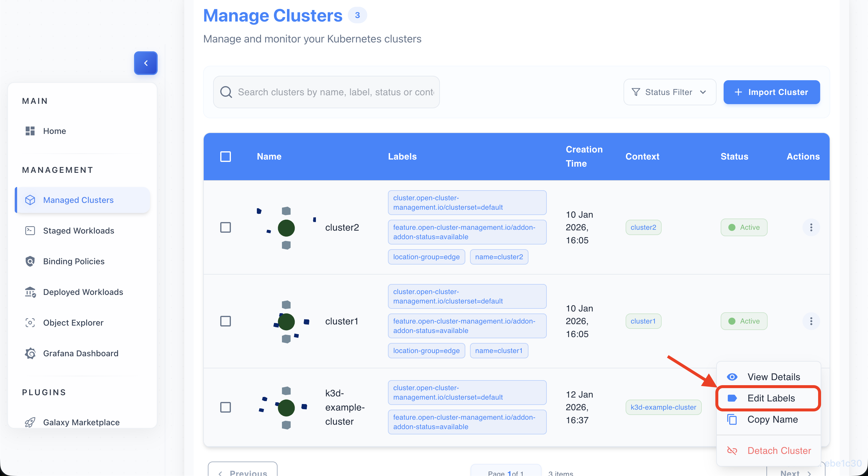Select Edit Labels from context menu
This screenshot has height=476, width=868.
pos(771,398)
